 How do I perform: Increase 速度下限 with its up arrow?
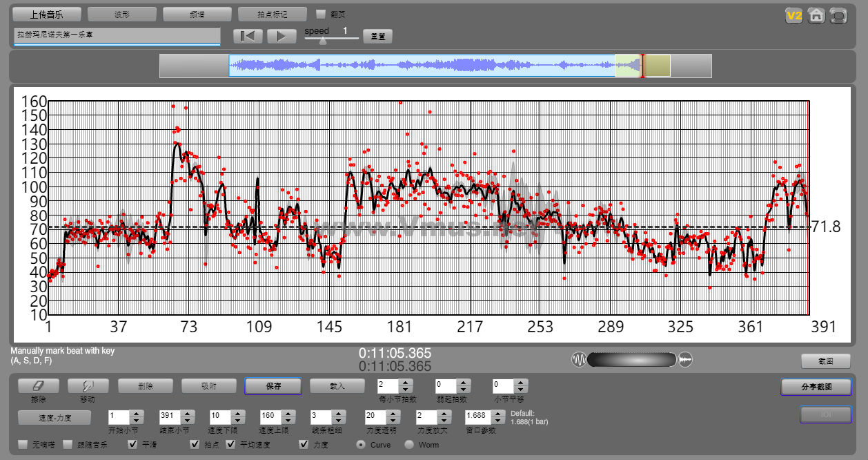[237, 414]
